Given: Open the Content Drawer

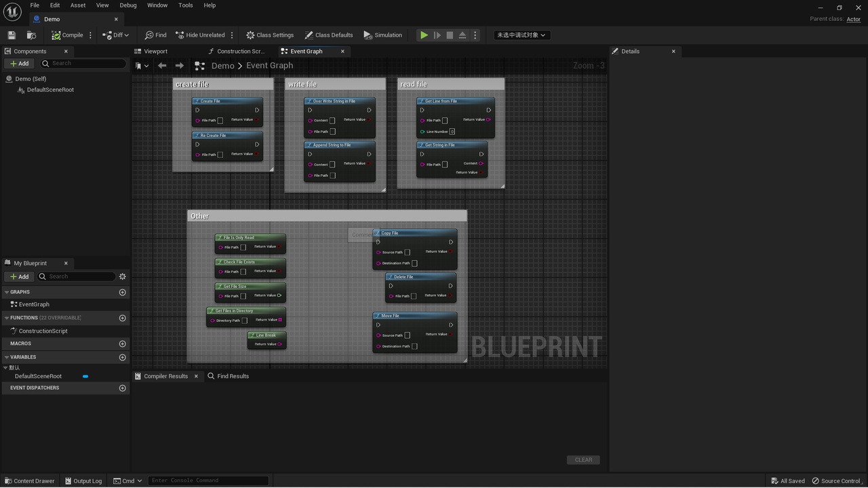Looking at the screenshot, I should click(x=29, y=481).
